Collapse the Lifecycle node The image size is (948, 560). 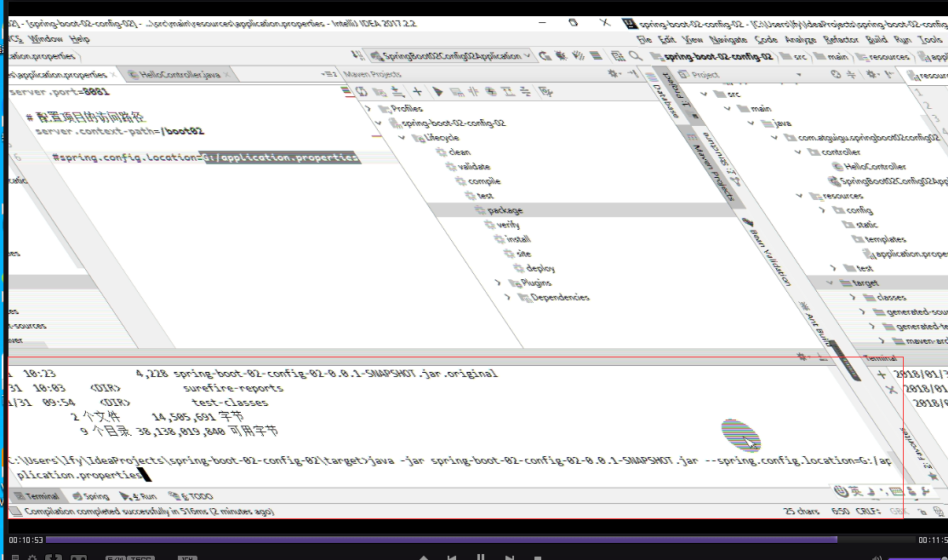click(402, 137)
